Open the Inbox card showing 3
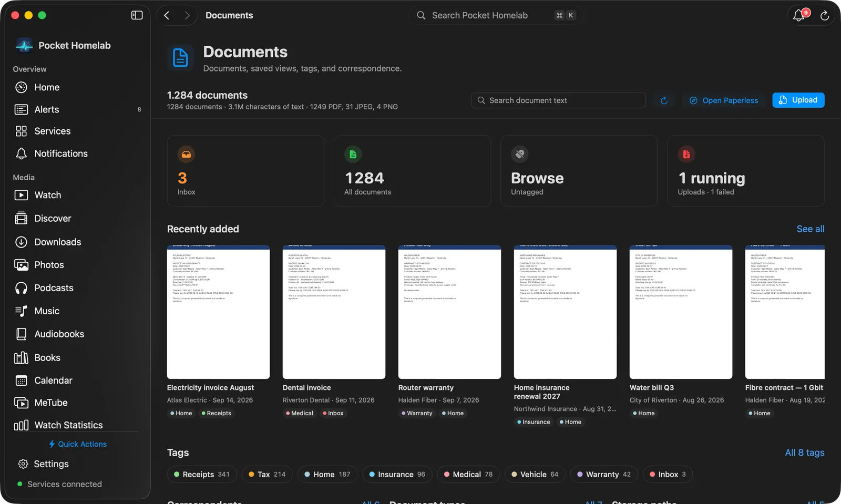The width and height of the screenshot is (841, 504). pyautogui.click(x=245, y=171)
